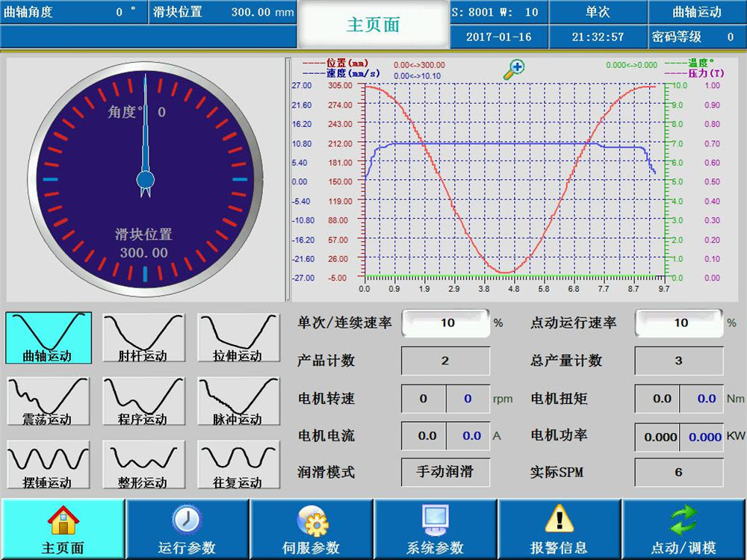
Task: Select the 震荡运动 oscillation motion curve
Action: click(x=49, y=401)
